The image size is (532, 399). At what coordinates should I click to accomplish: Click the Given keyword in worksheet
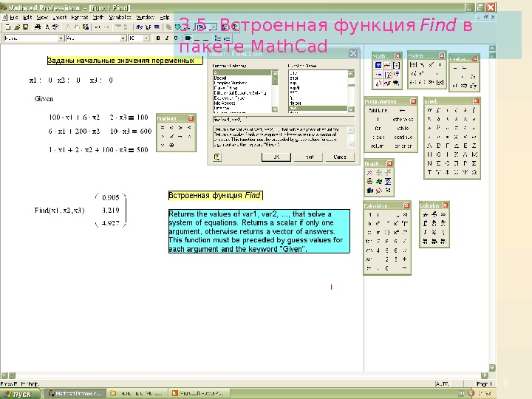pos(44,99)
